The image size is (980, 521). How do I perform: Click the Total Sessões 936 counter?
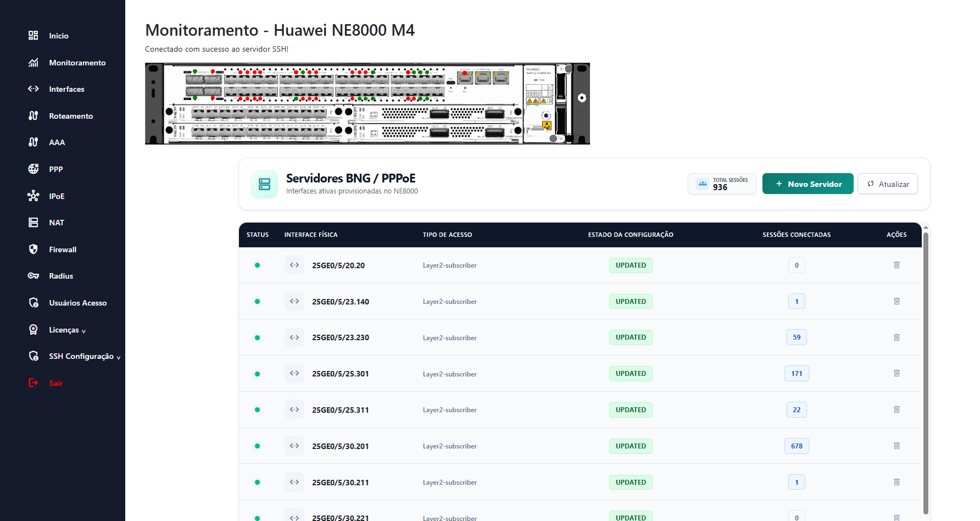pos(722,184)
